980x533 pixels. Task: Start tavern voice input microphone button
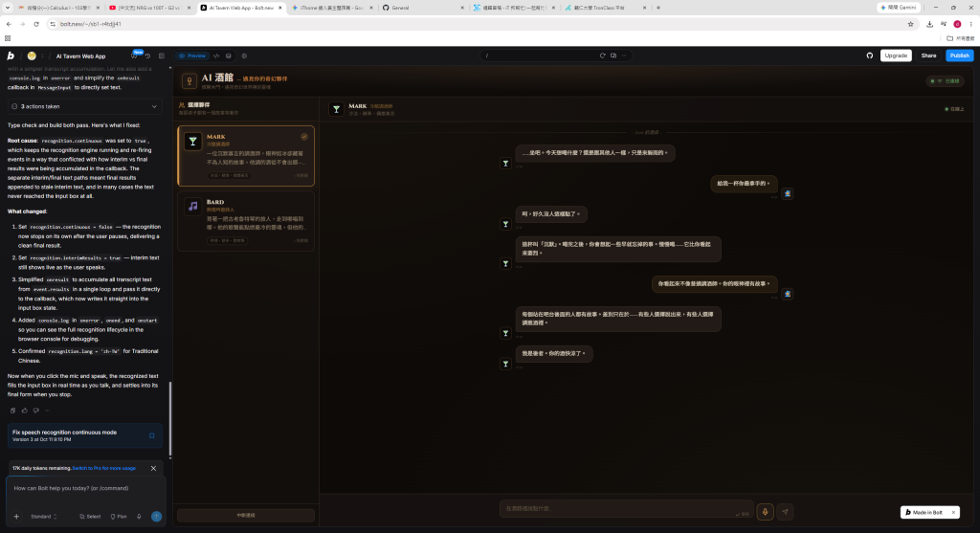click(x=765, y=512)
